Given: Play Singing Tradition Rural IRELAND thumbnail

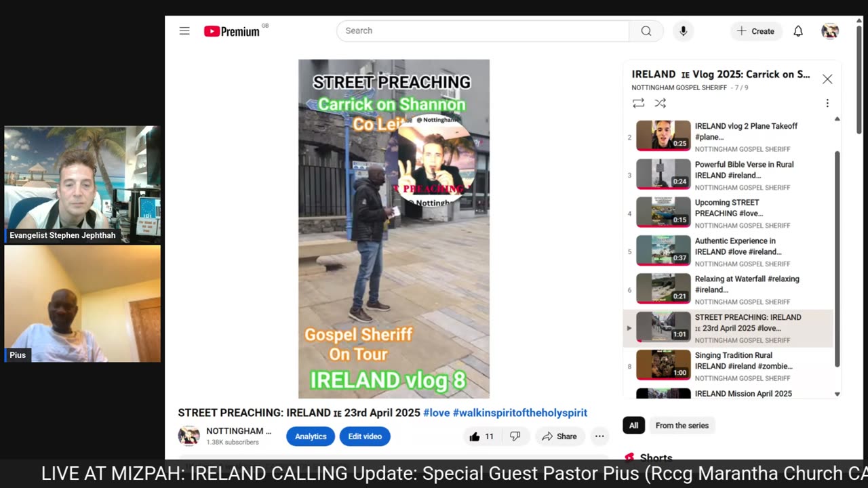Looking at the screenshot, I should point(663,365).
